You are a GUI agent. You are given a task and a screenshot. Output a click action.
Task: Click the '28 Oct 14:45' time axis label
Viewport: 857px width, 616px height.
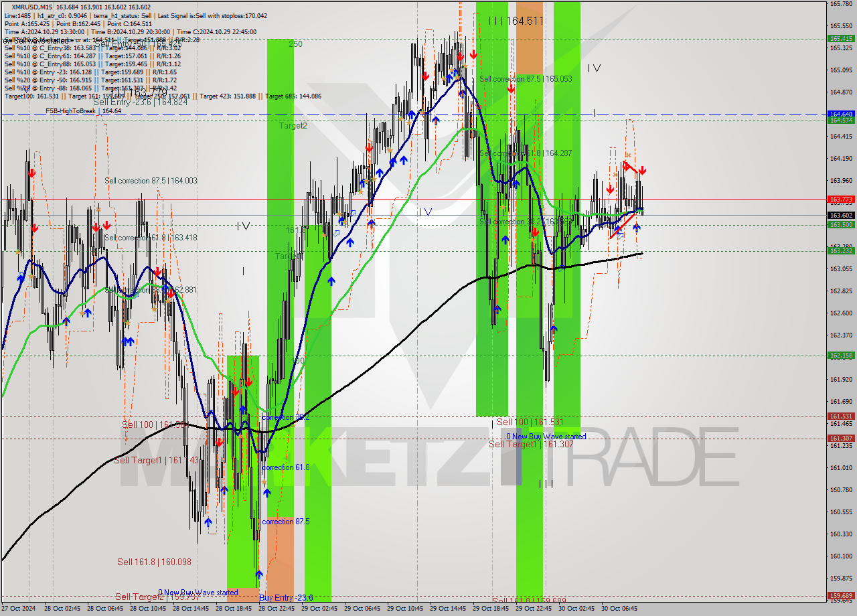pyautogui.click(x=190, y=609)
